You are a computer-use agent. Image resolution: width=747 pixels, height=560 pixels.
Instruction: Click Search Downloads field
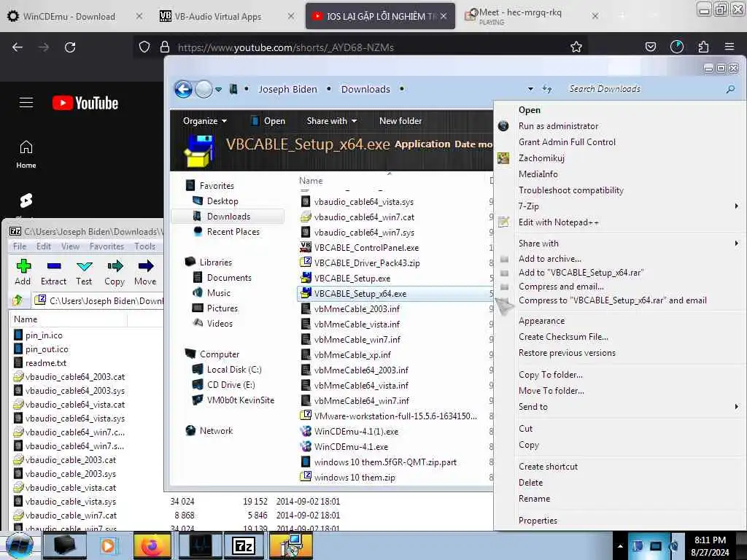click(645, 89)
